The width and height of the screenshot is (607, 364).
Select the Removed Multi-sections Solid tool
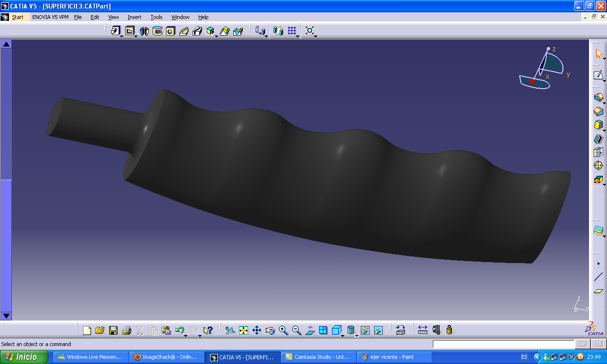[x=224, y=31]
